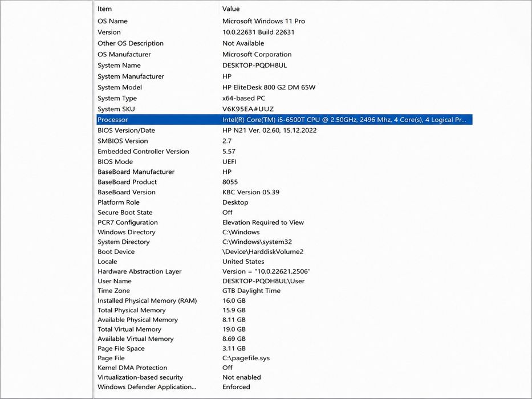Viewport: 532px width, 399px height.
Task: Click value HP N21 Ver. 02.60
Action: pos(269,131)
